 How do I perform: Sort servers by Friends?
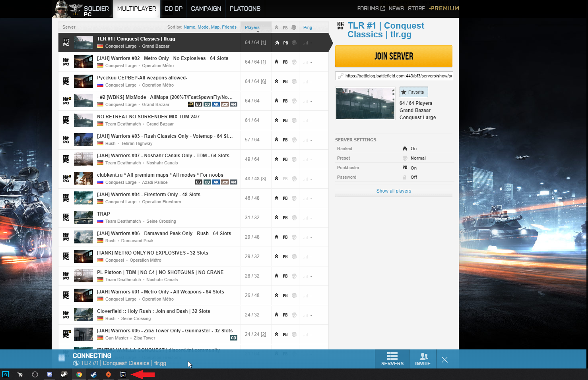click(x=229, y=27)
